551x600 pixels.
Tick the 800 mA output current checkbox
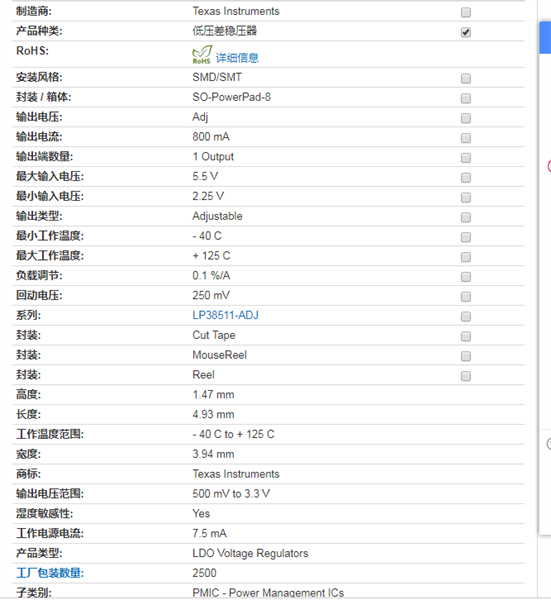coord(466,138)
